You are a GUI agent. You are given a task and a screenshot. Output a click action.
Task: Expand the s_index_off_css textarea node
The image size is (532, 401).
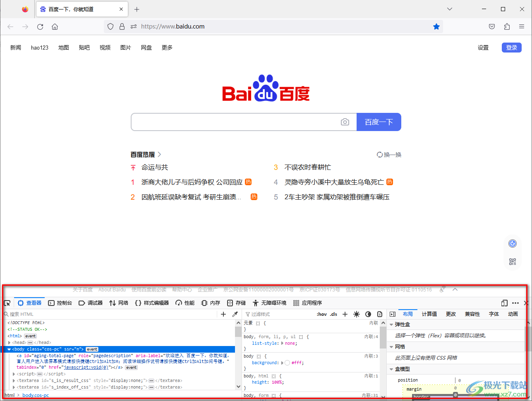coord(14,387)
